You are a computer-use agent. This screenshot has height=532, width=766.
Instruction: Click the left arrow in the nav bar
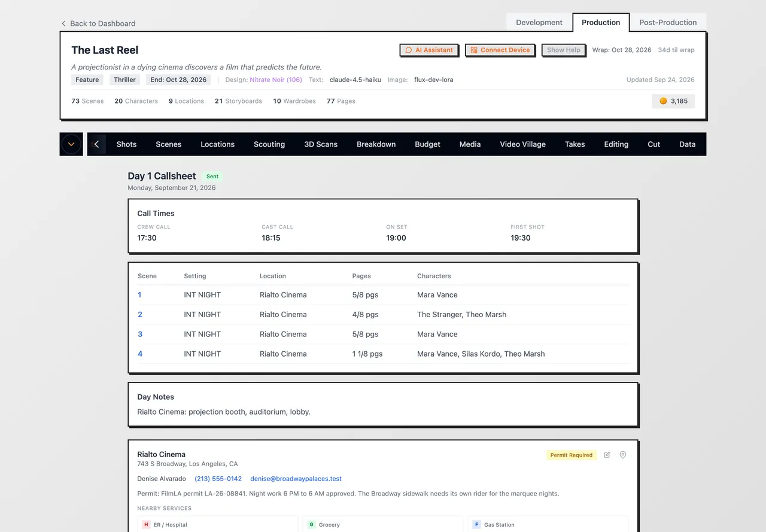coord(97,144)
